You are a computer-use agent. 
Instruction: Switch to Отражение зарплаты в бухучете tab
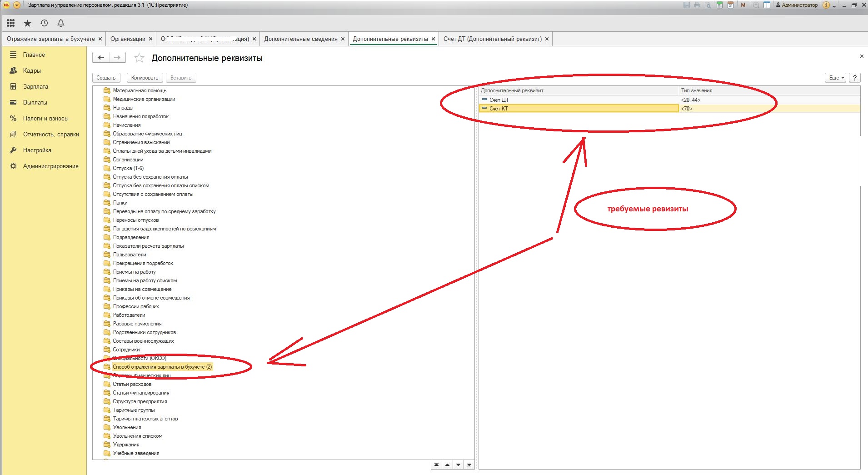point(50,39)
